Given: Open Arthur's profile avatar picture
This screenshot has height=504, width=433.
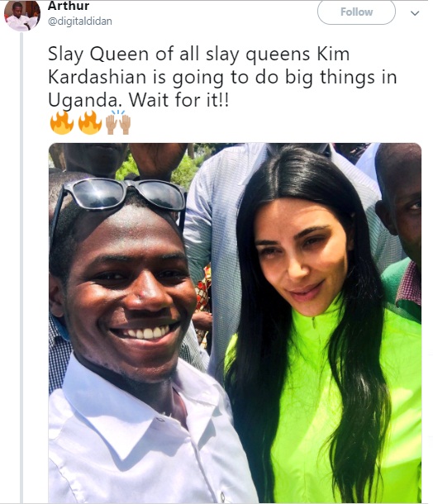Looking at the screenshot, I should (x=22, y=15).
